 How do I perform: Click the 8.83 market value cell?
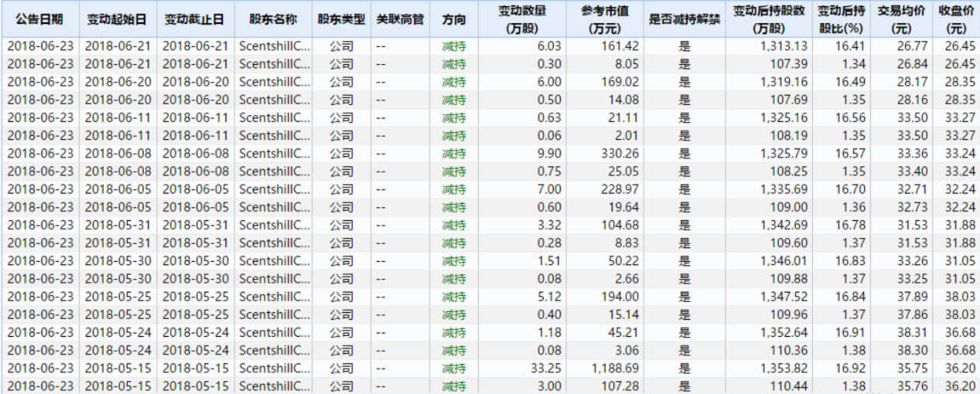pyautogui.click(x=605, y=243)
